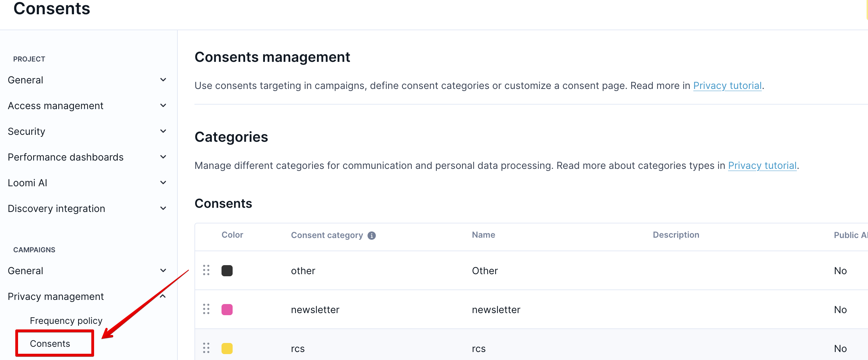868x360 pixels.
Task: Click the black color swatch for other
Action: [227, 271]
